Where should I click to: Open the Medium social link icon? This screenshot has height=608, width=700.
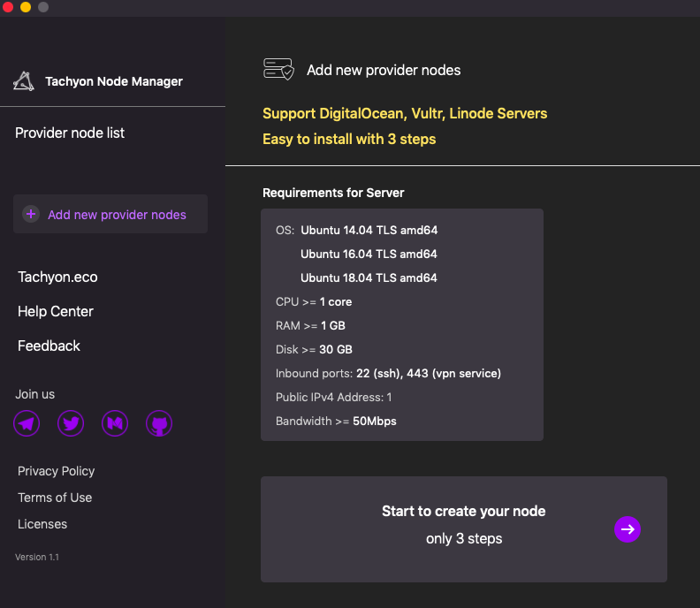pos(115,423)
